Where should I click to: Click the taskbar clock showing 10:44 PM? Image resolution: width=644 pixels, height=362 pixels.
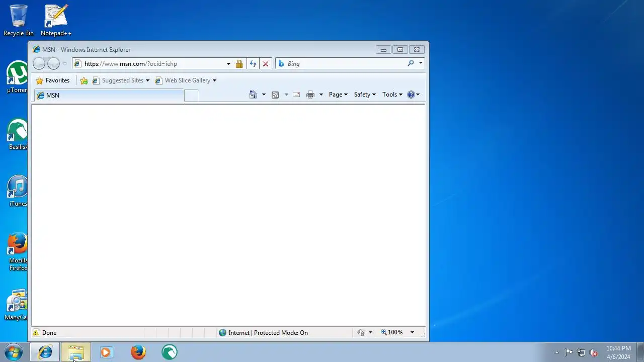pos(618,352)
